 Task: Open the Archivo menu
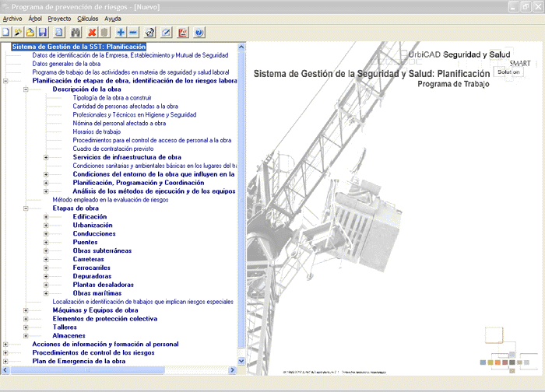pos(12,19)
